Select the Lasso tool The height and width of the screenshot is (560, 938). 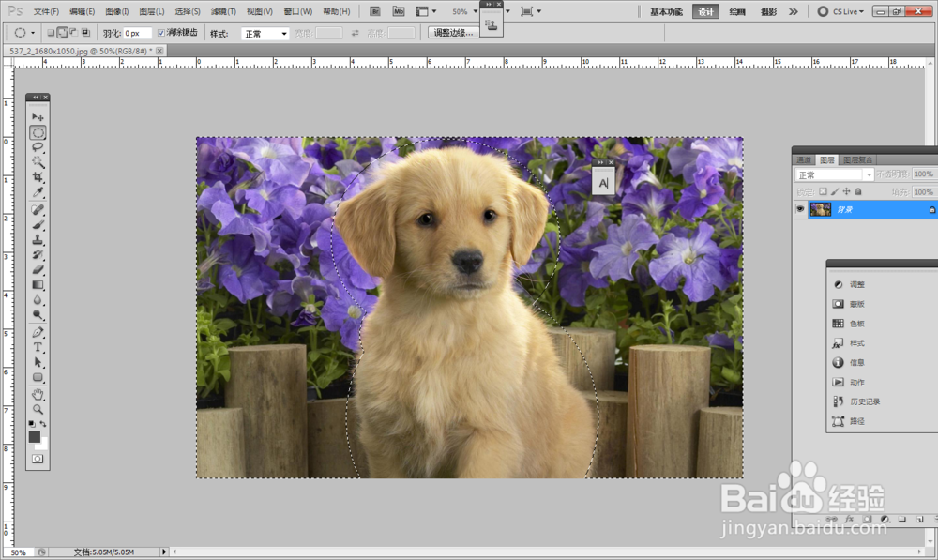tap(38, 147)
